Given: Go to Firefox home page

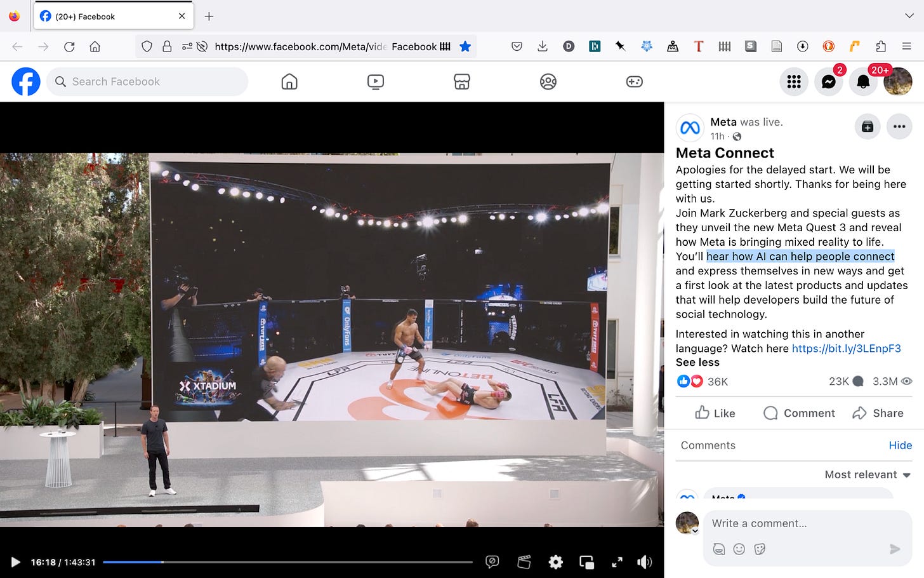Looking at the screenshot, I should pos(95,46).
